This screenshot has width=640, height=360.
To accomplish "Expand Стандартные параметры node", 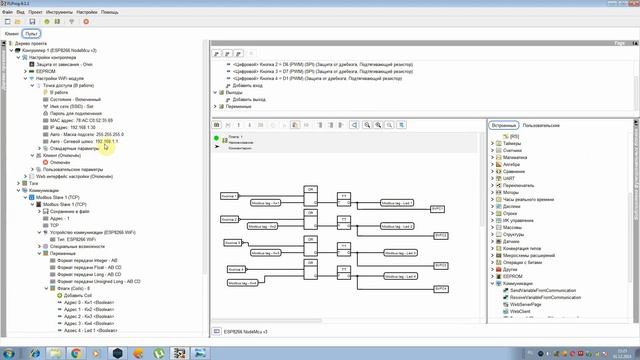I will 39,149.
